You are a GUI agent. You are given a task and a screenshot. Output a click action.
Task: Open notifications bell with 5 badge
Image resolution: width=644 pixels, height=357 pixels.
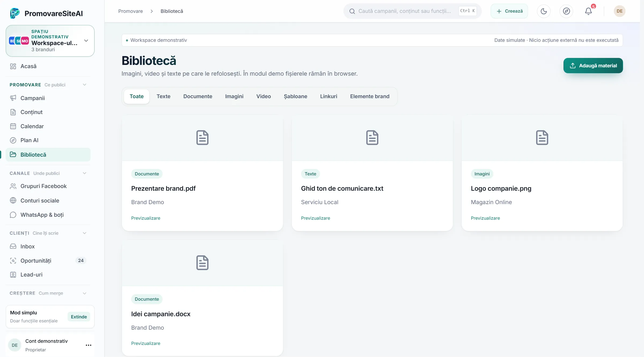588,11
